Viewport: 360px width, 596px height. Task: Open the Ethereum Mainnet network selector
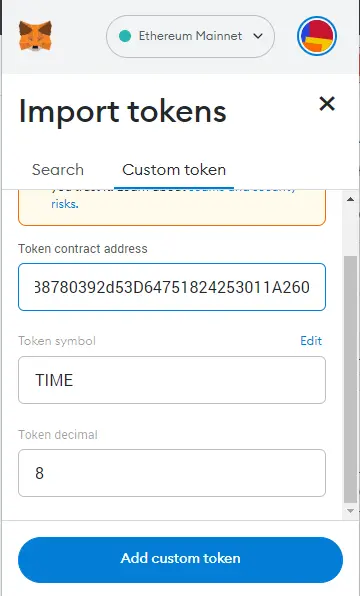pos(190,36)
